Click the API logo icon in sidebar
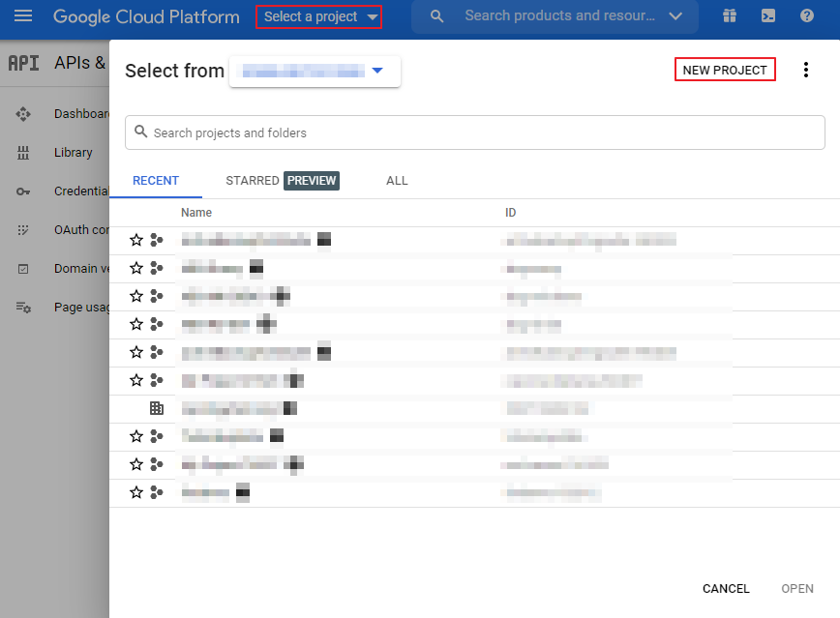The width and height of the screenshot is (840, 618). point(23,63)
